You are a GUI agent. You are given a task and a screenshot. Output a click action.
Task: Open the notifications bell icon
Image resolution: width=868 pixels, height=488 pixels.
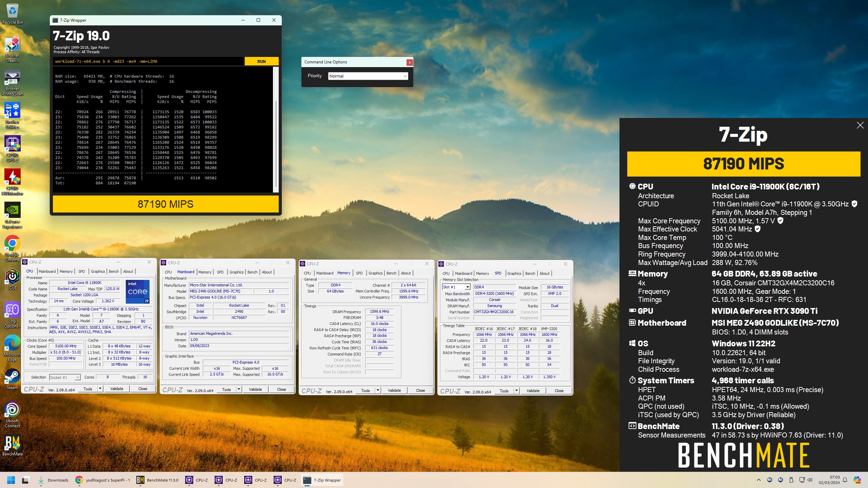click(845, 480)
